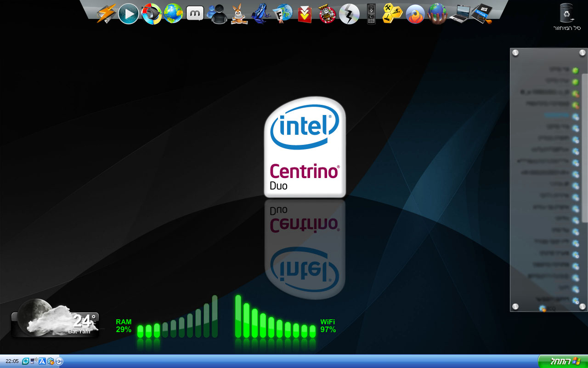This screenshot has width=588, height=368.
Task: Click the RAM 29% meter label
Action: (124, 326)
